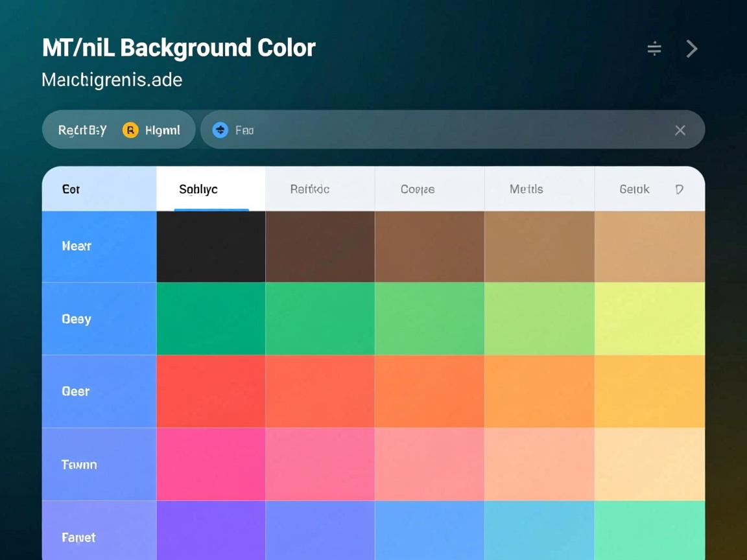Screen dimensions: 747x560
Task: Select the Coejze tab
Action: 418,189
